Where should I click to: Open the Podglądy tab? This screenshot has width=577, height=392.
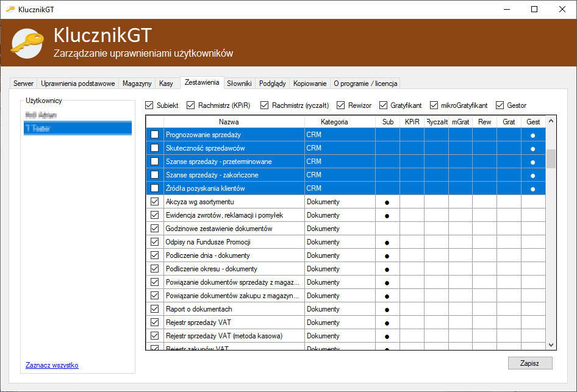tap(272, 84)
